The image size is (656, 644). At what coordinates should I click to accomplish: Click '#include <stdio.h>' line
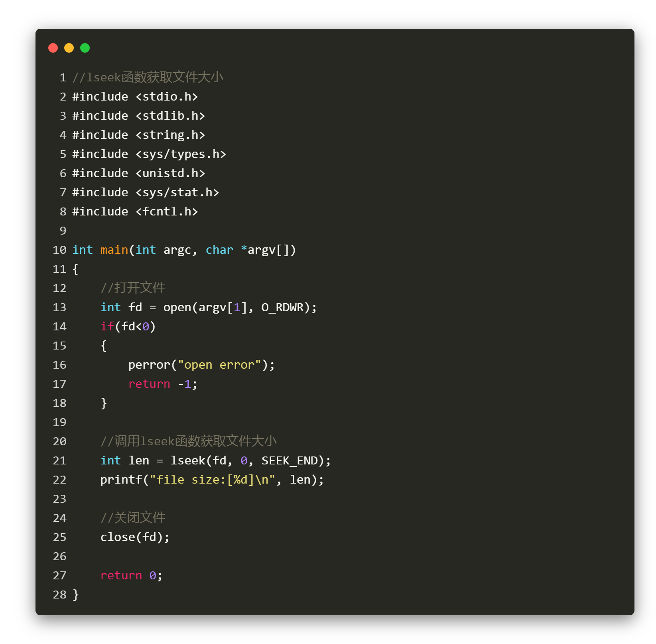click(135, 97)
